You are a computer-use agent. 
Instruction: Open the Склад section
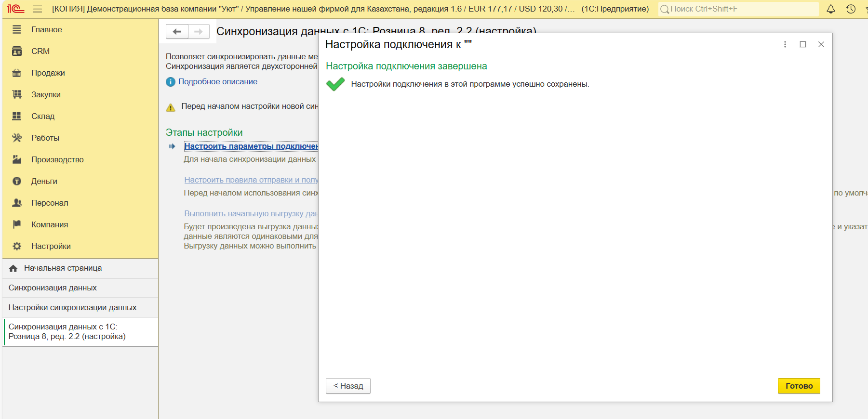(43, 116)
